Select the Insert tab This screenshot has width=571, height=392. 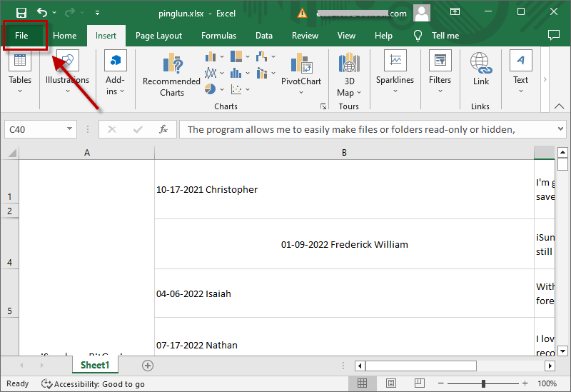106,35
